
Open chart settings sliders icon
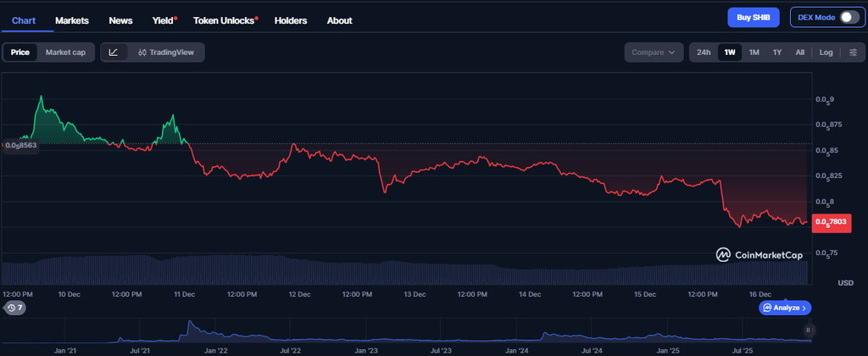pyautogui.click(x=853, y=53)
